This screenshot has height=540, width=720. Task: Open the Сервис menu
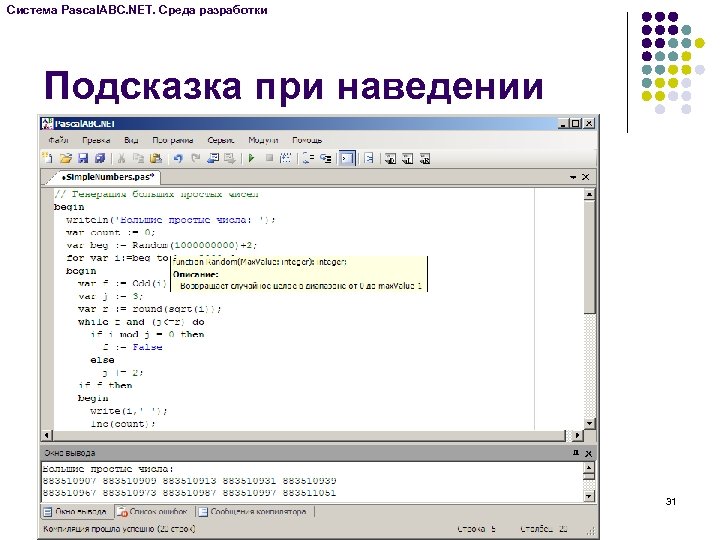221,140
